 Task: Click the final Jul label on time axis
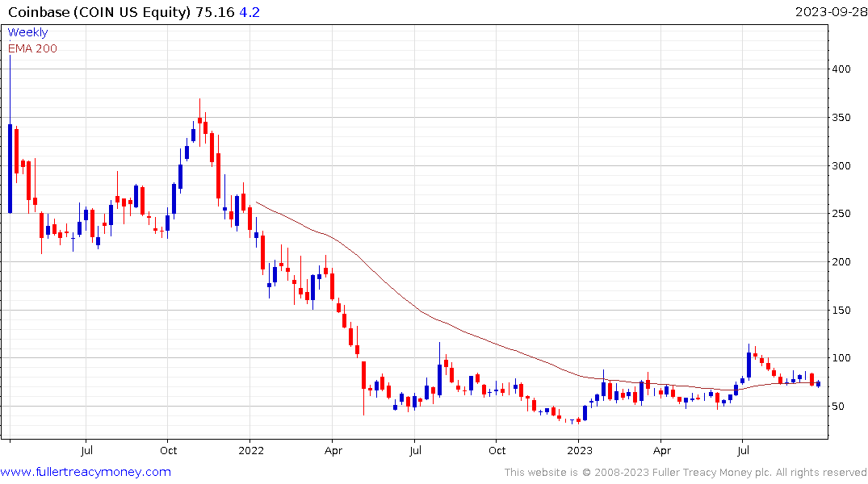(744, 450)
